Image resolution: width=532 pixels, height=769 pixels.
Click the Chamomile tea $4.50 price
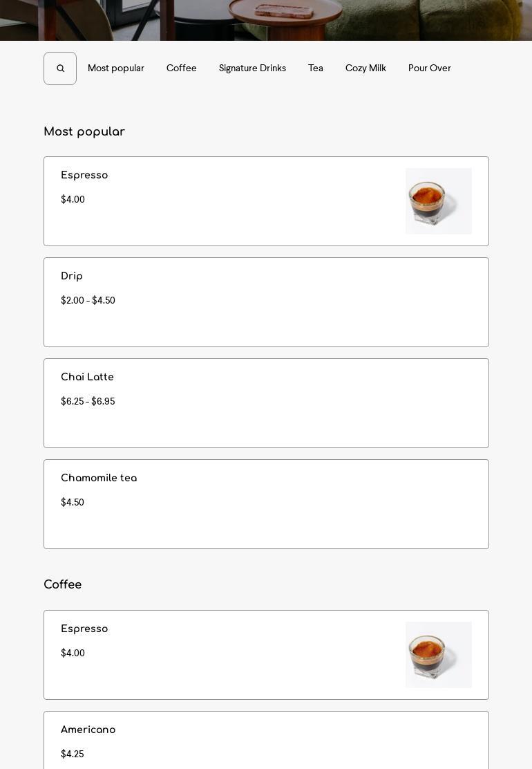coord(73,502)
